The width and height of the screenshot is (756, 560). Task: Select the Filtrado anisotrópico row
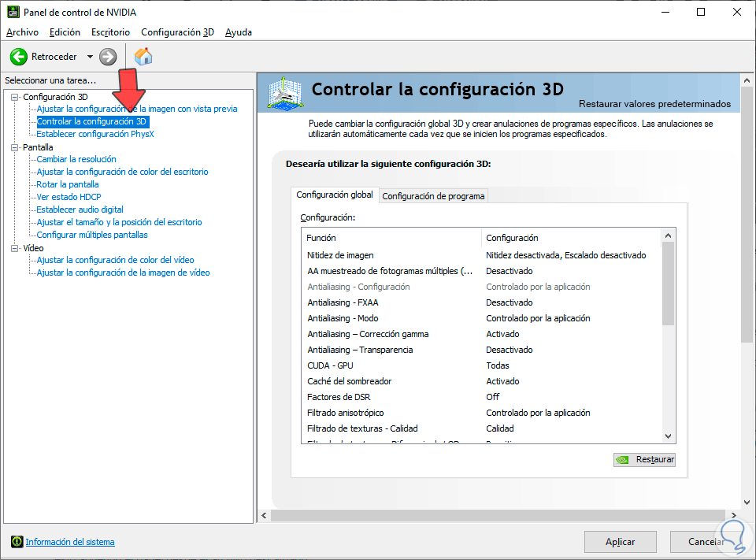pos(482,413)
